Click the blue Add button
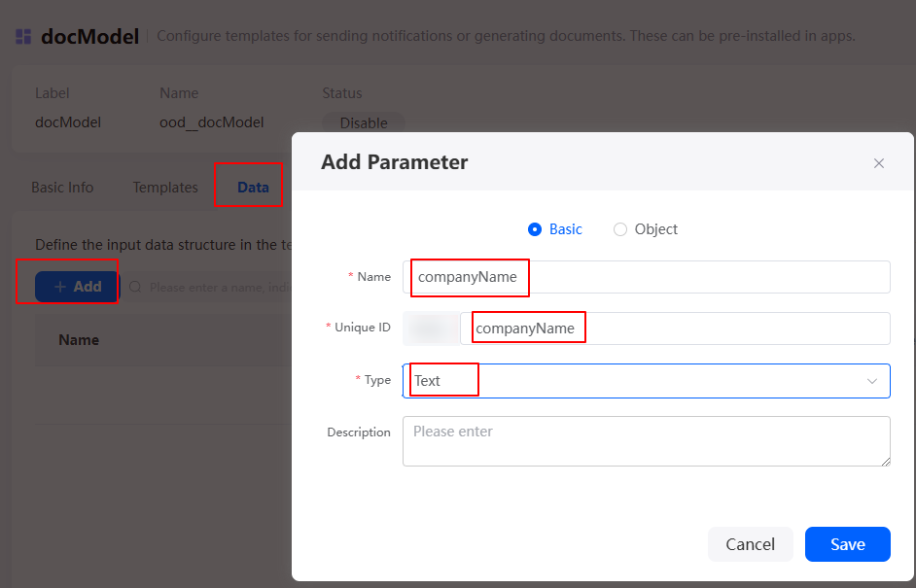 (77, 287)
